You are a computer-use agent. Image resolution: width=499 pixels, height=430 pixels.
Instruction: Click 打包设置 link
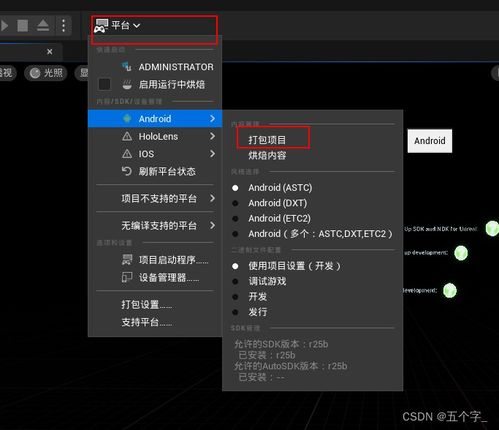[147, 304]
